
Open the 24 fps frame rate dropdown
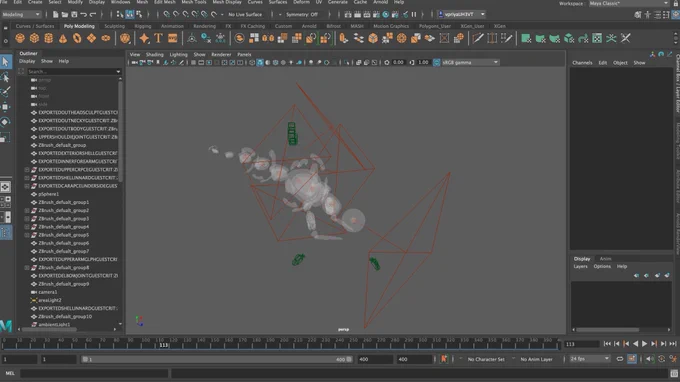pos(590,359)
